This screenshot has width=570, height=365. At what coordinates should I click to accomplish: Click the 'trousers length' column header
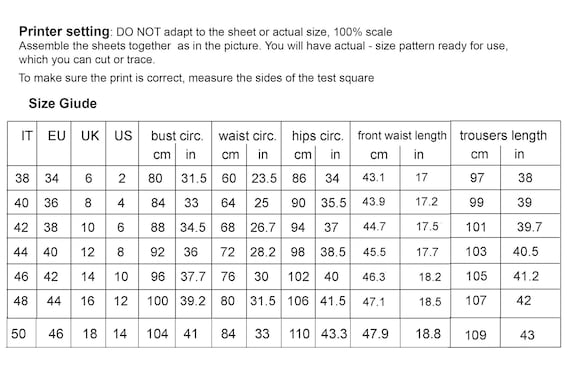tap(503, 136)
